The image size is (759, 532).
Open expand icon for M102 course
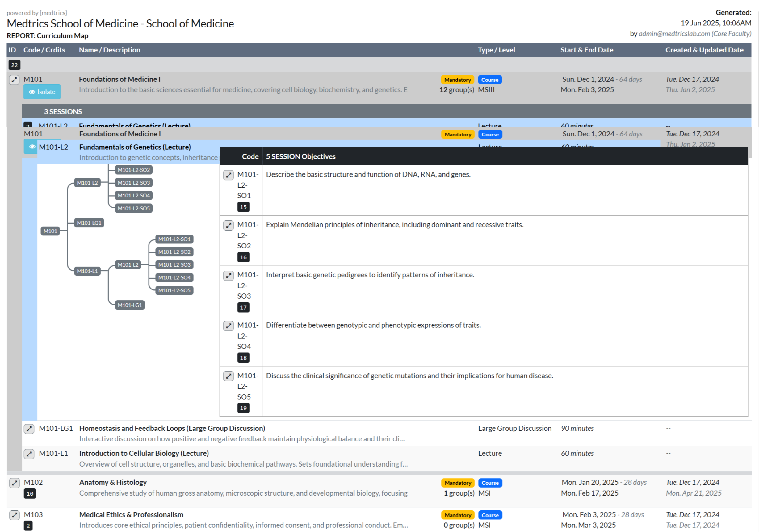pos(14,483)
